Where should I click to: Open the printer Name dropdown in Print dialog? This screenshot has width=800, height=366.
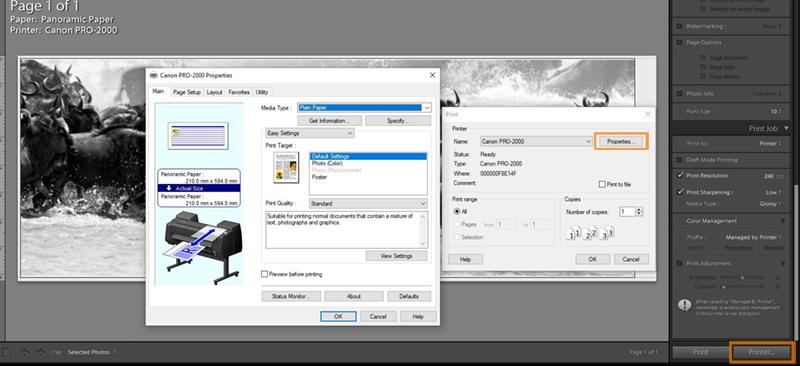pos(536,141)
